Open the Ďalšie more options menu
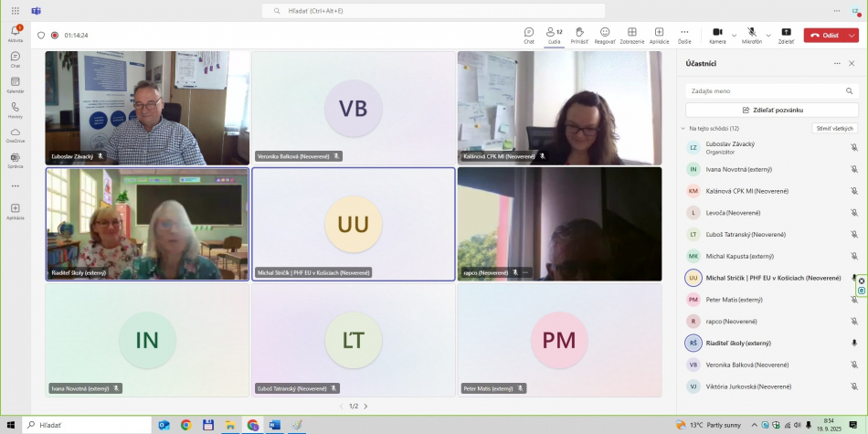This screenshot has height=434, width=868. click(684, 35)
